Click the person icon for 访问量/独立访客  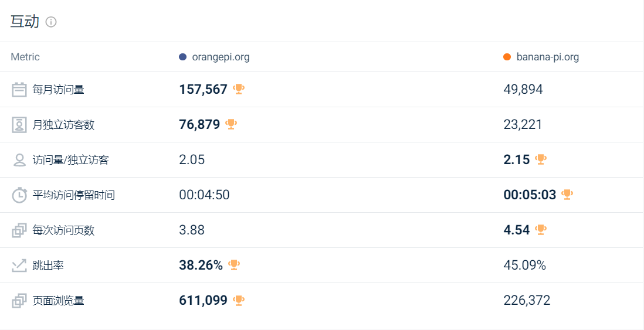(x=19, y=160)
